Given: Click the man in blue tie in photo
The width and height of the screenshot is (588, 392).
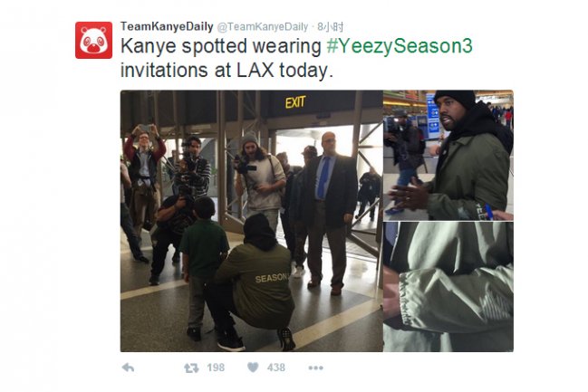Looking at the screenshot, I should 329,212.
